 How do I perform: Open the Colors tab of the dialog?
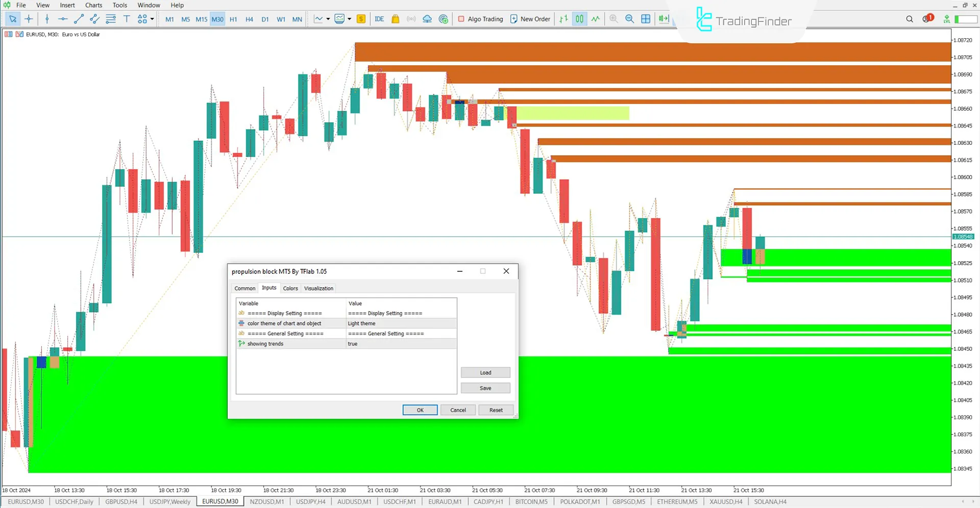pyautogui.click(x=290, y=288)
